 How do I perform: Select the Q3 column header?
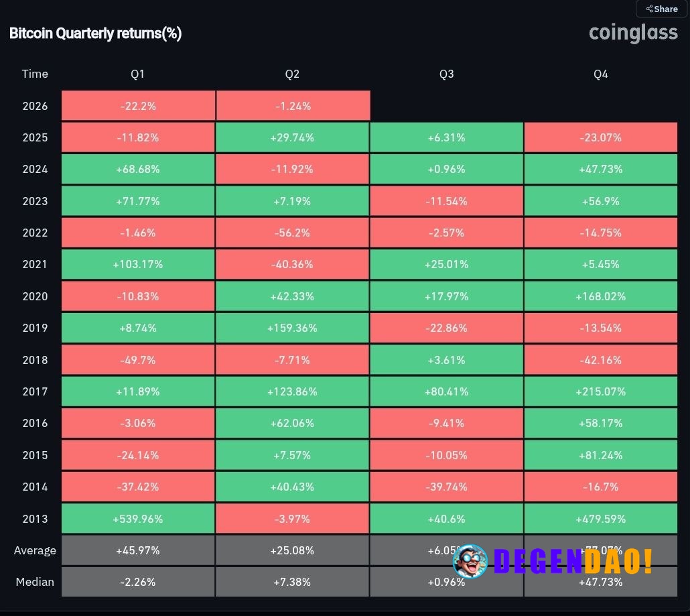(446, 74)
